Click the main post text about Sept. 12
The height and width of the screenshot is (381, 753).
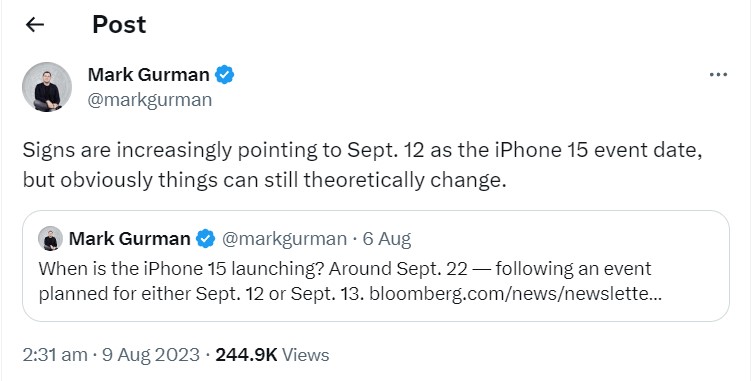pyautogui.click(x=363, y=165)
